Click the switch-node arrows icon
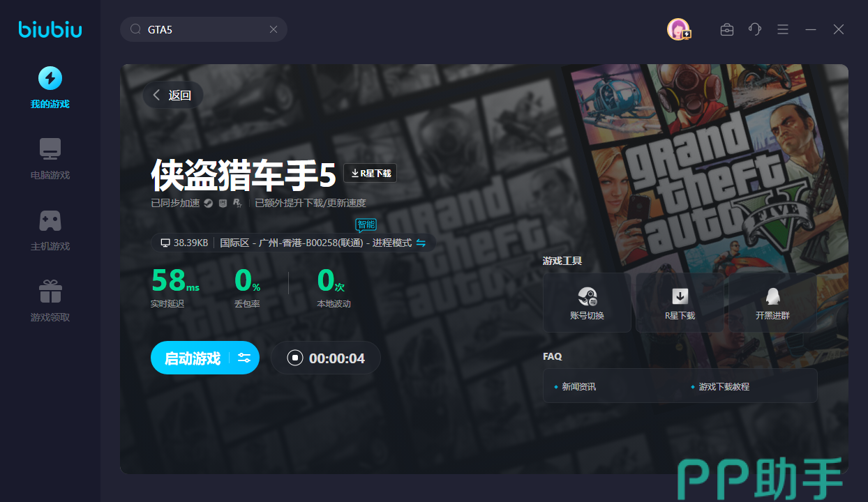Screen dimensions: 868x502 coord(421,243)
